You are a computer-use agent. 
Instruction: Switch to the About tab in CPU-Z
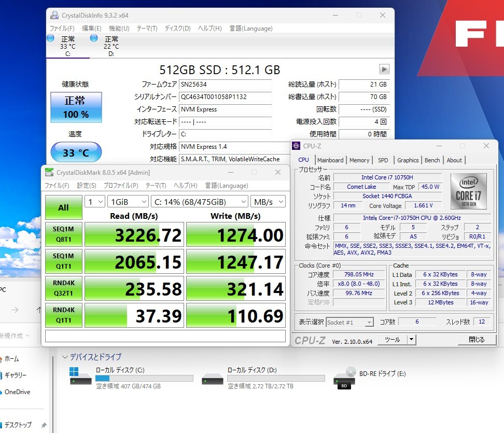454,160
